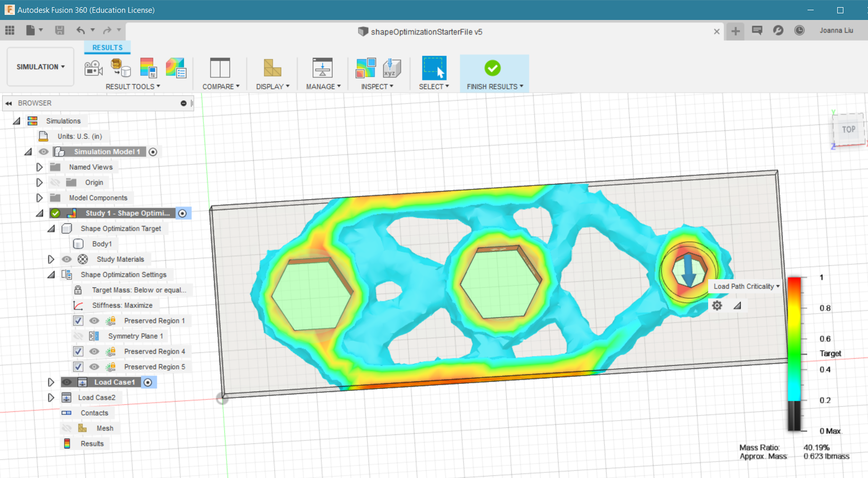This screenshot has width=868, height=478.
Task: Show the hidden Symmetry Plane 1
Action: point(78,336)
